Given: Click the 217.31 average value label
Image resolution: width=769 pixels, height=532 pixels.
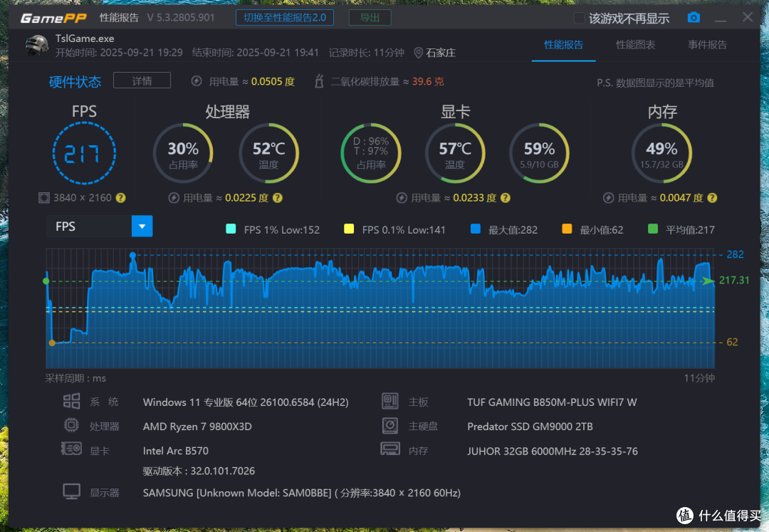Looking at the screenshot, I should click(733, 280).
